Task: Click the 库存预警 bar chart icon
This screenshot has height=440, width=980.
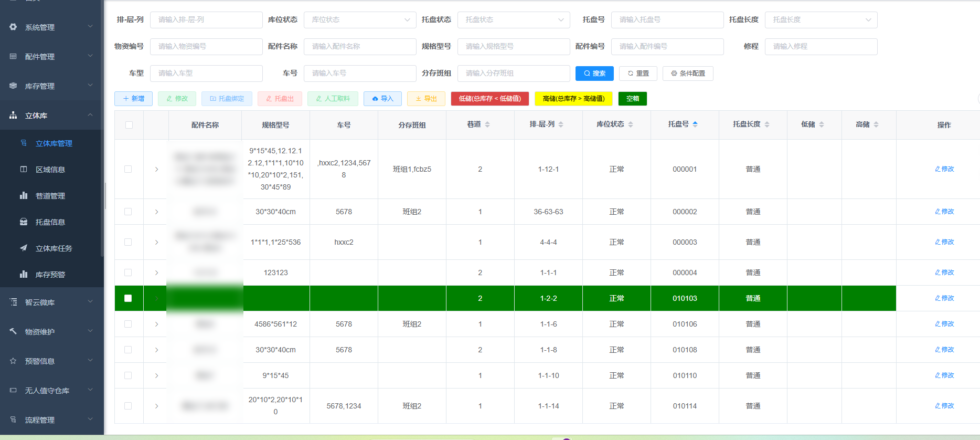Action: coord(24,274)
